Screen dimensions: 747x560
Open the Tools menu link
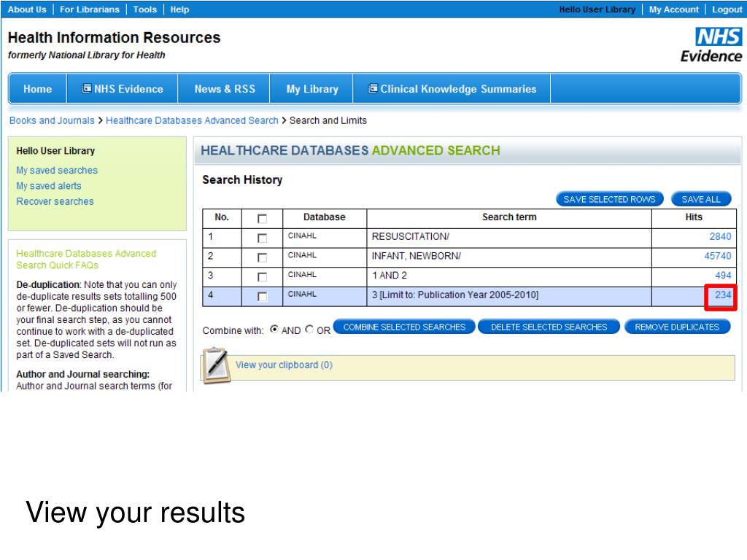[145, 9]
